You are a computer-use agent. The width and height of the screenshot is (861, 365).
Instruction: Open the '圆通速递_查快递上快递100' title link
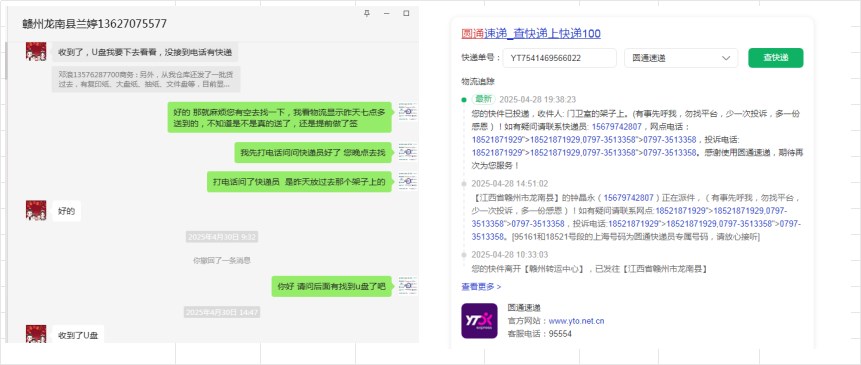coord(531,33)
